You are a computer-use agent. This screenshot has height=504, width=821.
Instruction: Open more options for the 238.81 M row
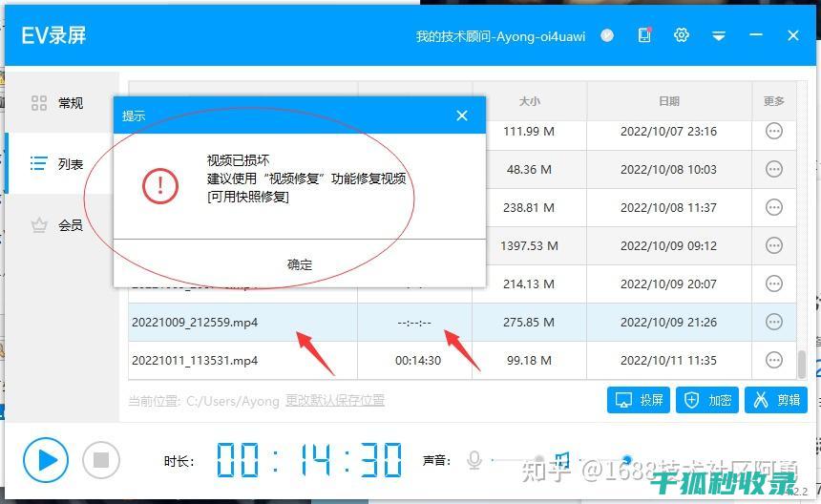point(774,207)
